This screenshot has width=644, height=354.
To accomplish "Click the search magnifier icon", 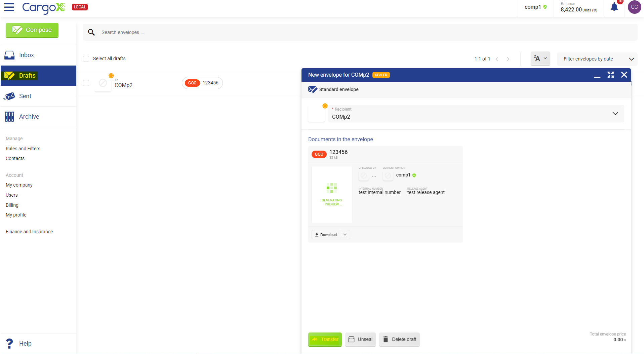I will [91, 32].
